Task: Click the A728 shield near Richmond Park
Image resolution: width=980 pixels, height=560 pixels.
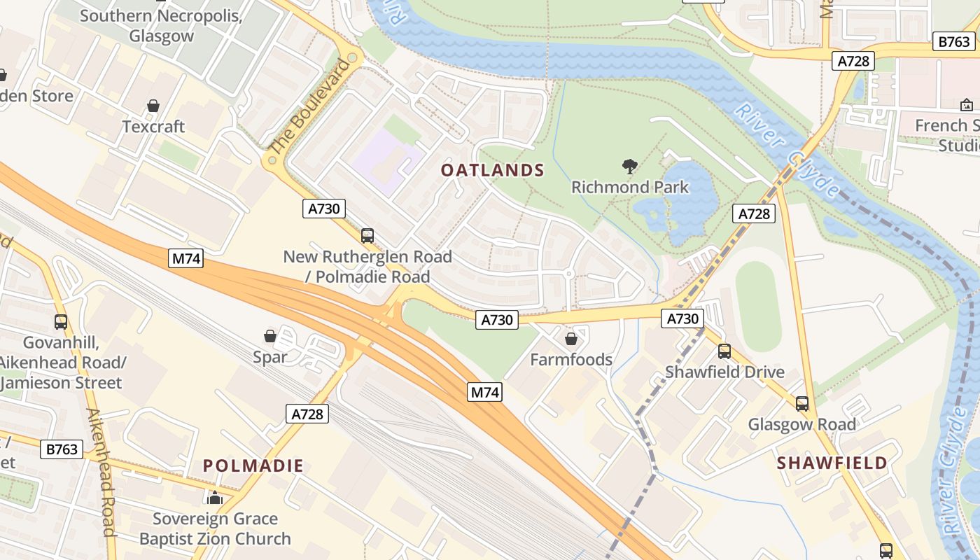Action: (754, 213)
